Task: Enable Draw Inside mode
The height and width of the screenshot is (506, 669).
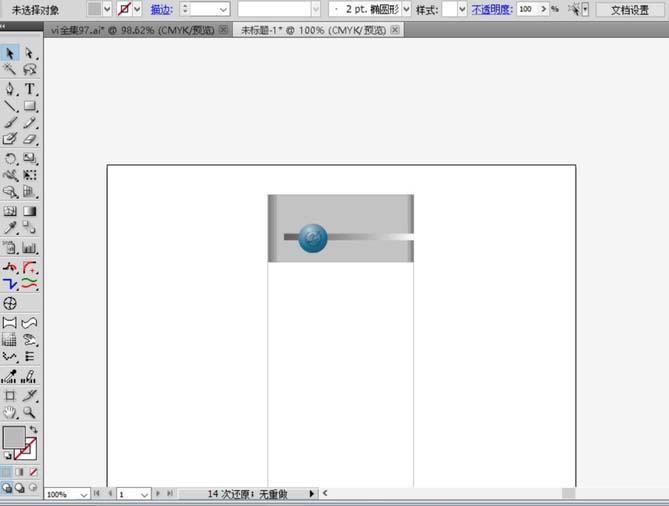Action: 33,488
